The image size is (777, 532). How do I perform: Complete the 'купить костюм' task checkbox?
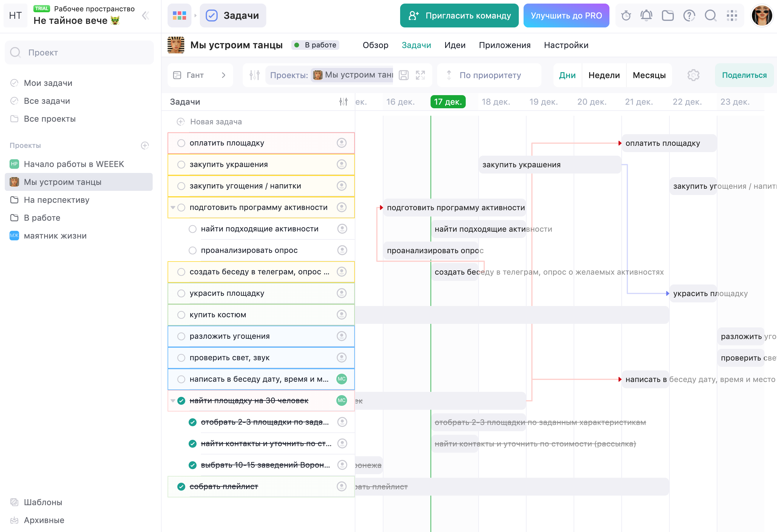pos(181,315)
